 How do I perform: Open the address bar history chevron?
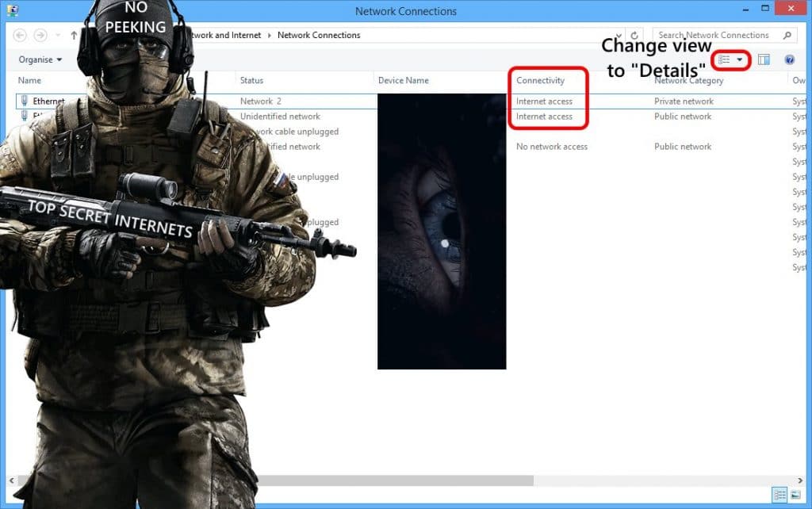click(x=58, y=35)
